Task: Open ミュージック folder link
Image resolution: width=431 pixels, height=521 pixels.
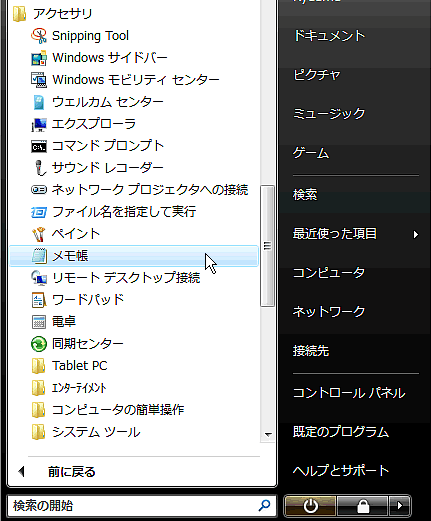Action: (329, 114)
